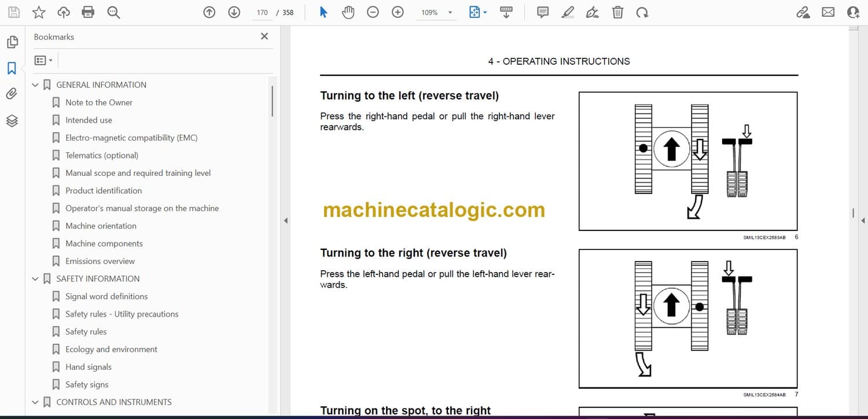Click the delete trash icon
Image resolution: width=868 pixels, height=419 pixels.
click(x=617, y=12)
